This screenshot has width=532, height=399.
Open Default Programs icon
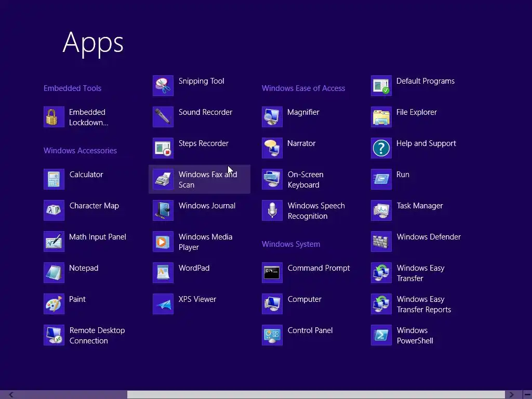381,86
